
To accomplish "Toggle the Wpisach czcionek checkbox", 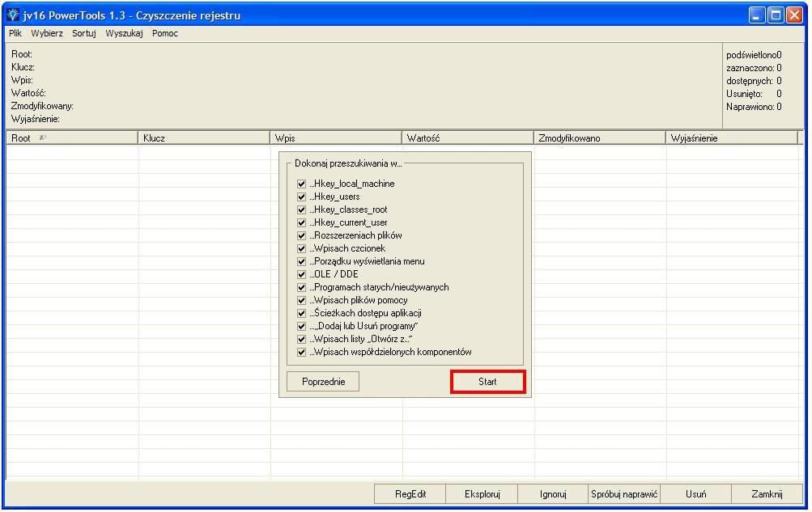I will coord(302,248).
